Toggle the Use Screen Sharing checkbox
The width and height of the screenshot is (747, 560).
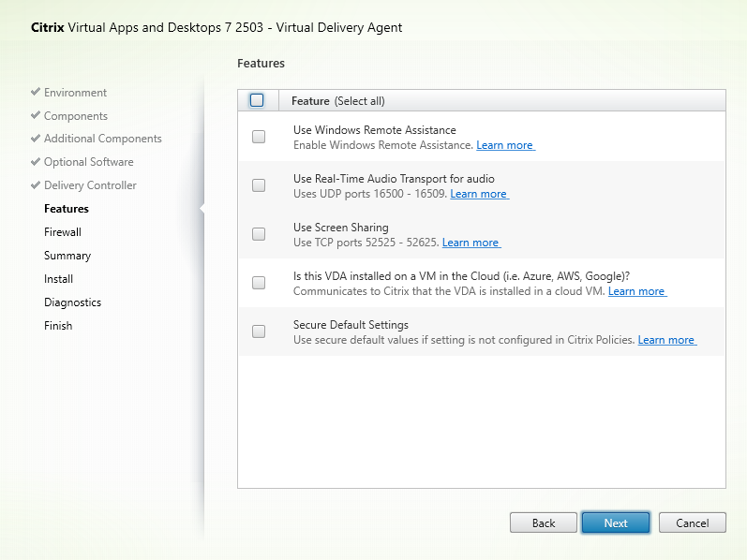259,234
